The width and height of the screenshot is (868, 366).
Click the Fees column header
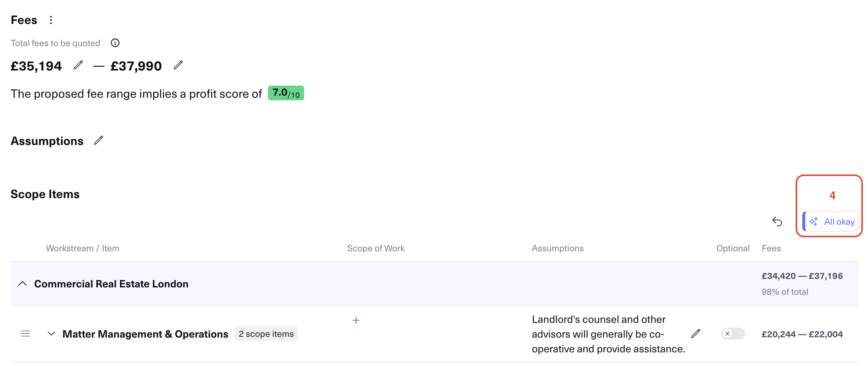[771, 248]
